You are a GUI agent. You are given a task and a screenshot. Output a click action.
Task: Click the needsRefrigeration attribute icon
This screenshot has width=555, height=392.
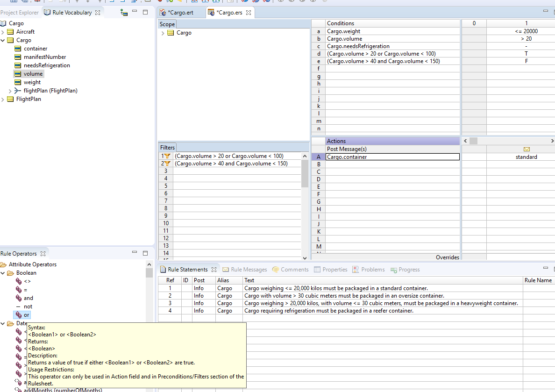(x=18, y=65)
